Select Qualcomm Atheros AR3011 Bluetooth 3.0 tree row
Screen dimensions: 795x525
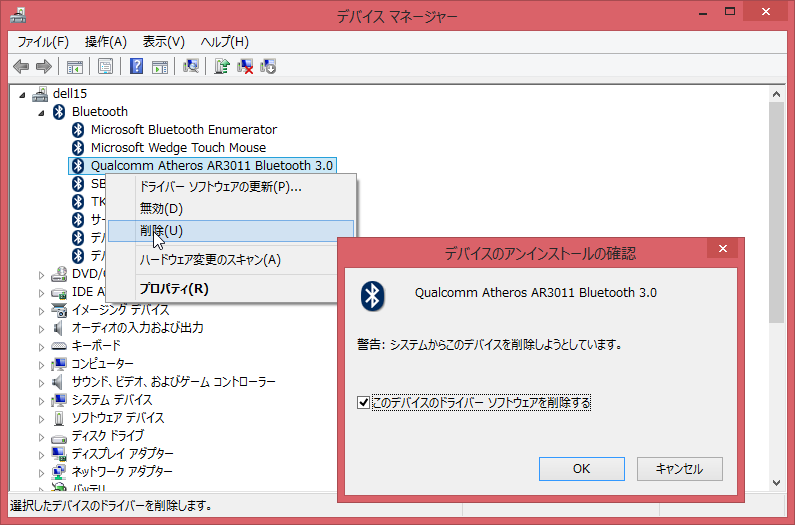(x=202, y=166)
